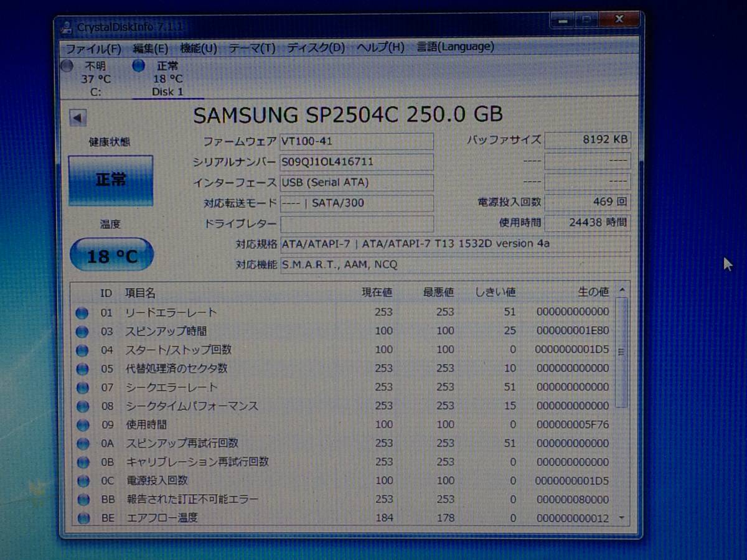747x560 pixels.
Task: Select the スタート/ストップ回数 attribute name
Action: pyautogui.click(x=179, y=350)
